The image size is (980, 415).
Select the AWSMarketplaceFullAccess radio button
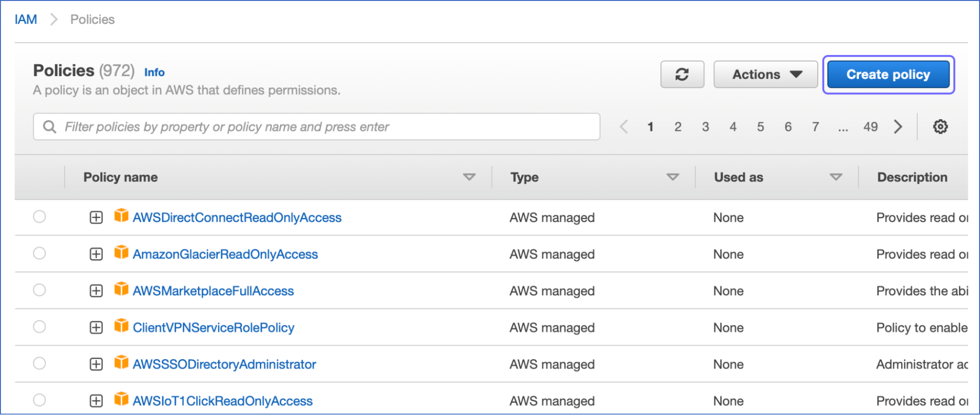(x=39, y=290)
